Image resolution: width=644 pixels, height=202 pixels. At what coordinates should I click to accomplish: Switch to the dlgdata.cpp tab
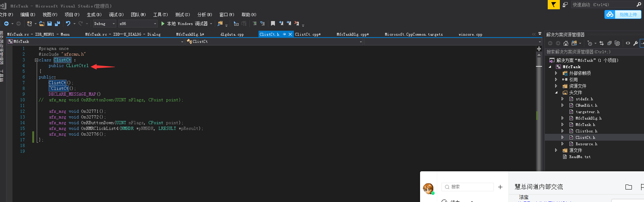(x=232, y=34)
